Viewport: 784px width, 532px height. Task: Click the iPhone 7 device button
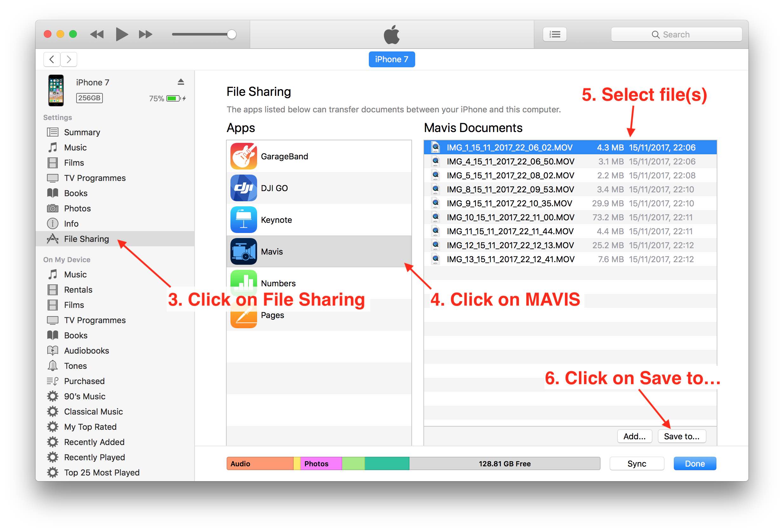tap(392, 59)
